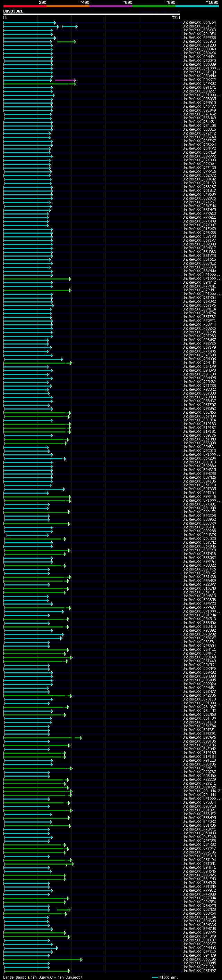Screen dimensions: 222x980
Task: Select the UniRef100_A9NMP1 label
Action: coord(199,57)
